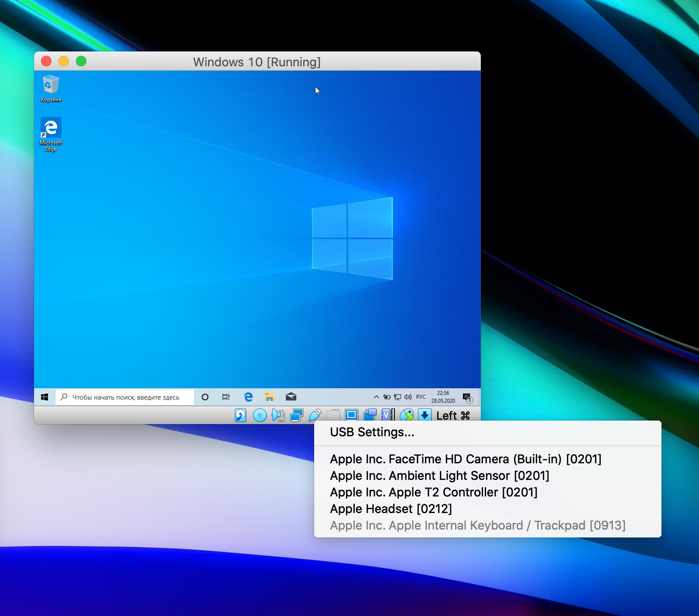Image resolution: width=699 pixels, height=616 pixels.
Task: Attach the FaceTime HD Camera device
Action: (x=465, y=459)
